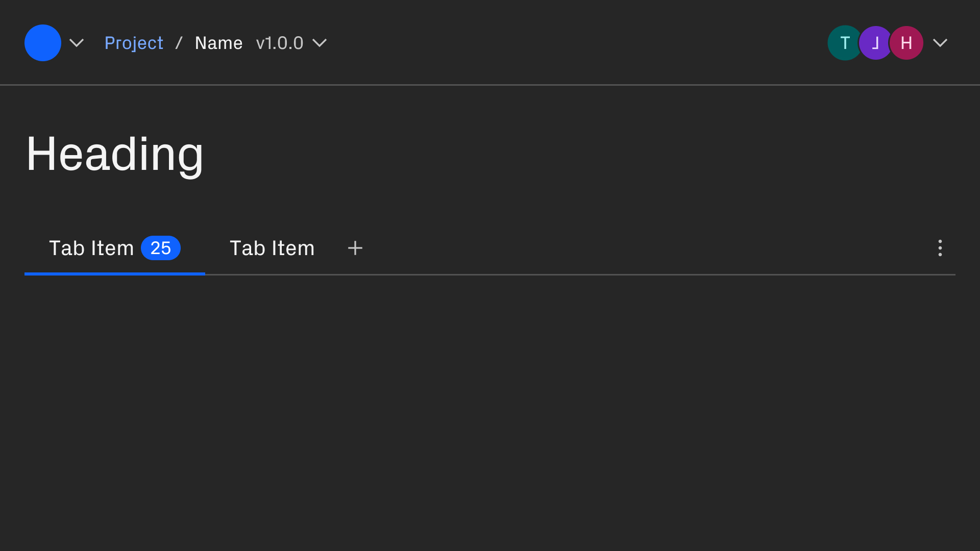The image size is (980, 551).
Task: Click the breadcrumb slash separator
Action: click(x=179, y=43)
